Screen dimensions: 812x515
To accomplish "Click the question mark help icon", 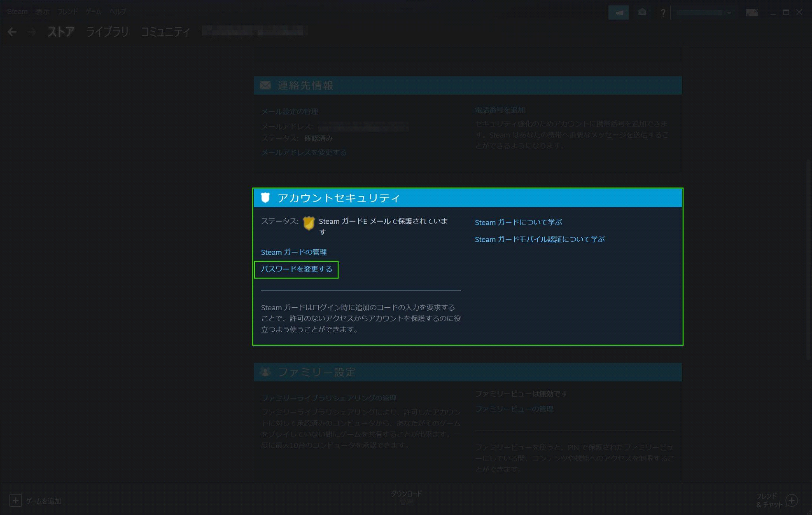I will (663, 12).
